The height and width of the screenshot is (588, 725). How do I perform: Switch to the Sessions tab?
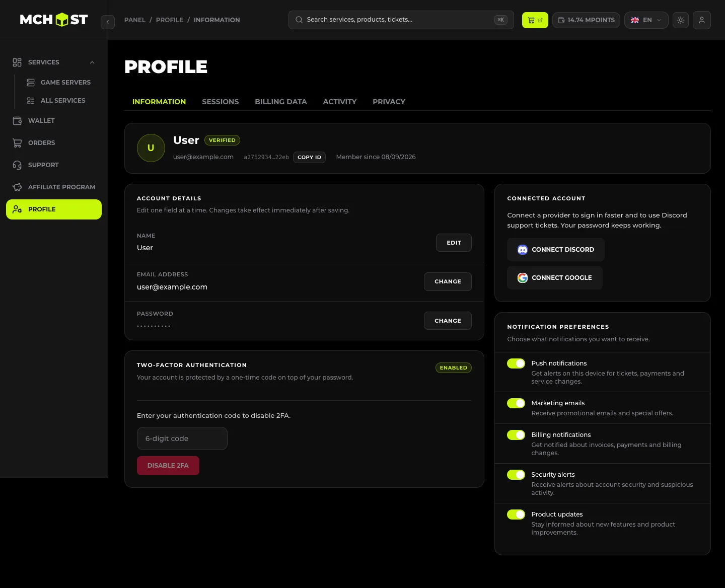point(221,102)
